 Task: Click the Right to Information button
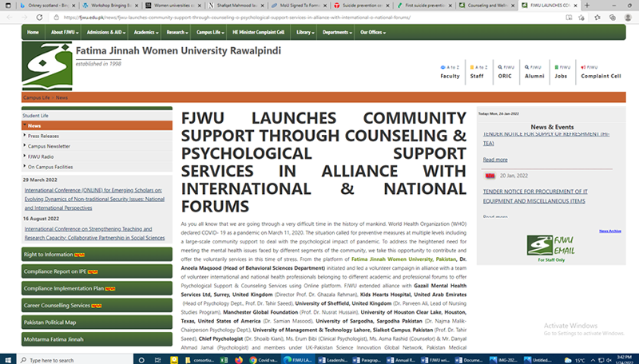click(x=97, y=254)
